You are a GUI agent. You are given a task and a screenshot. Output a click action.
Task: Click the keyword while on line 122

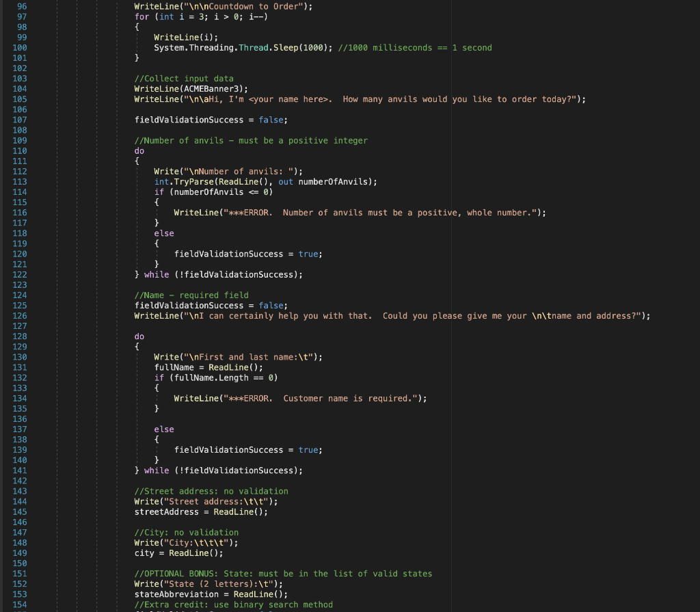pyautogui.click(x=157, y=274)
